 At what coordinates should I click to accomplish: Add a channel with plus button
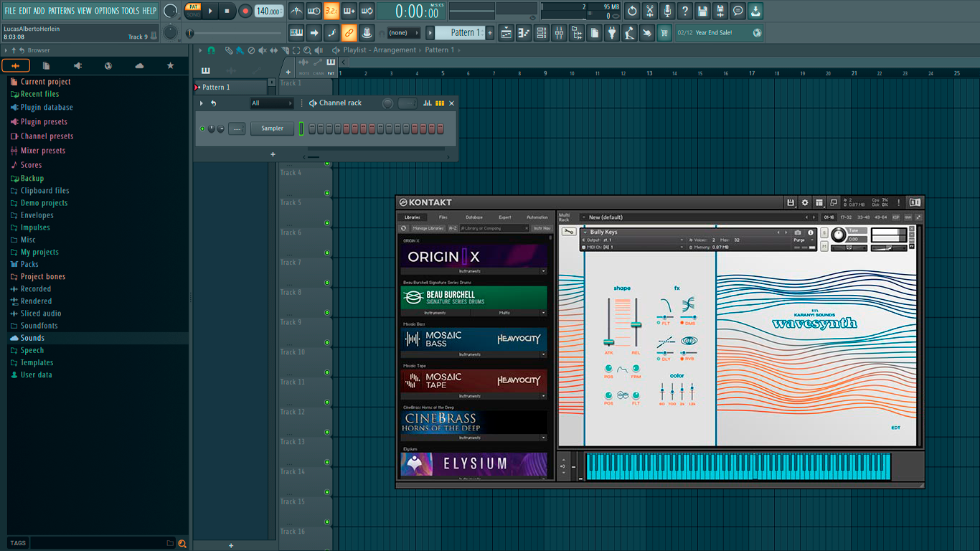tap(273, 154)
